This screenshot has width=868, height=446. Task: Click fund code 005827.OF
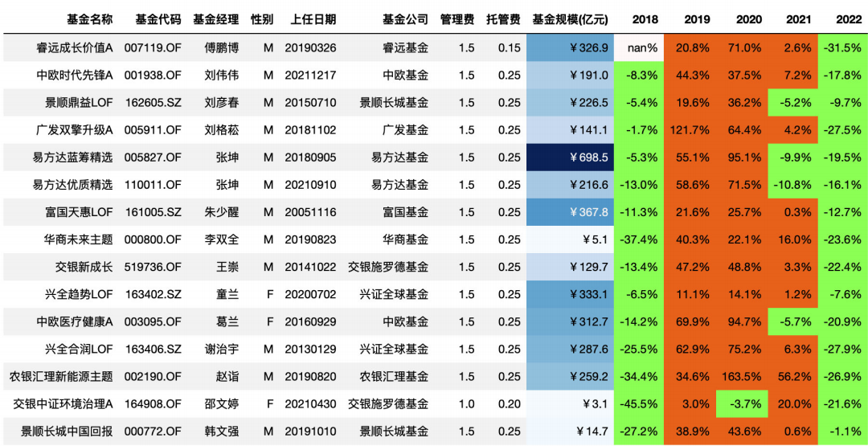pyautogui.click(x=153, y=158)
